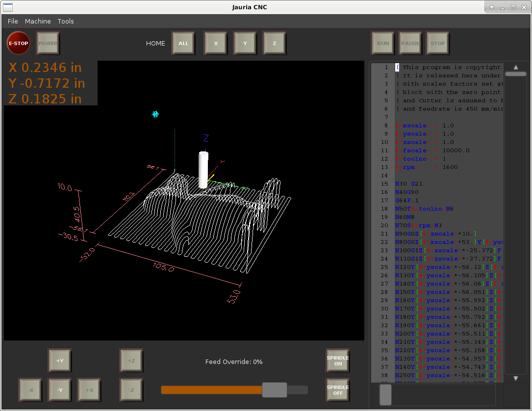Click the Feed Override slider handle
Viewport: 532px width, 411px height.
click(275, 390)
